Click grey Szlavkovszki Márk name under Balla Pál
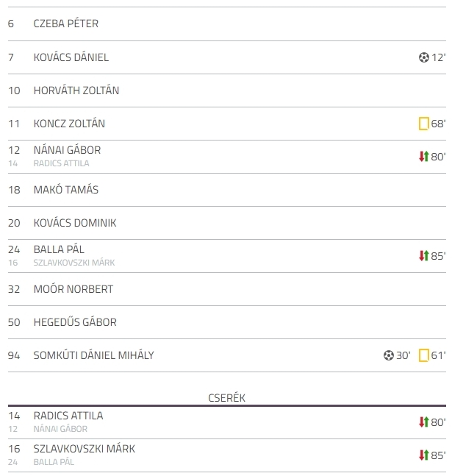 coord(74,263)
